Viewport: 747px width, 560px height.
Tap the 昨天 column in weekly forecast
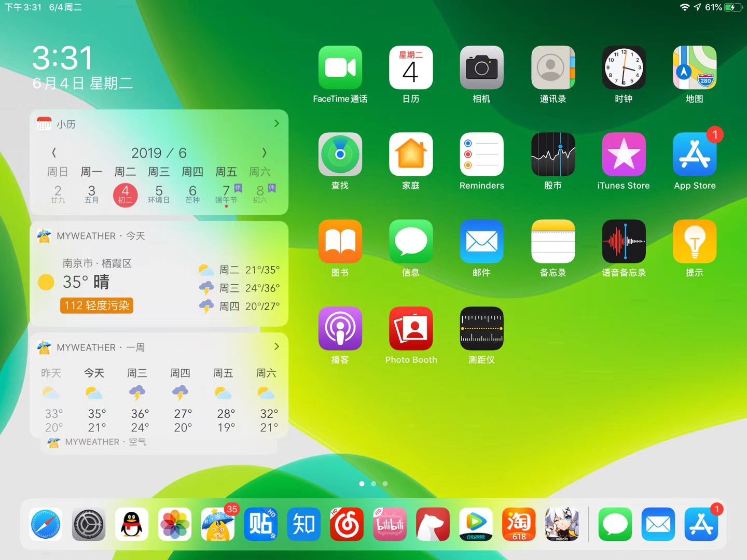(52, 400)
